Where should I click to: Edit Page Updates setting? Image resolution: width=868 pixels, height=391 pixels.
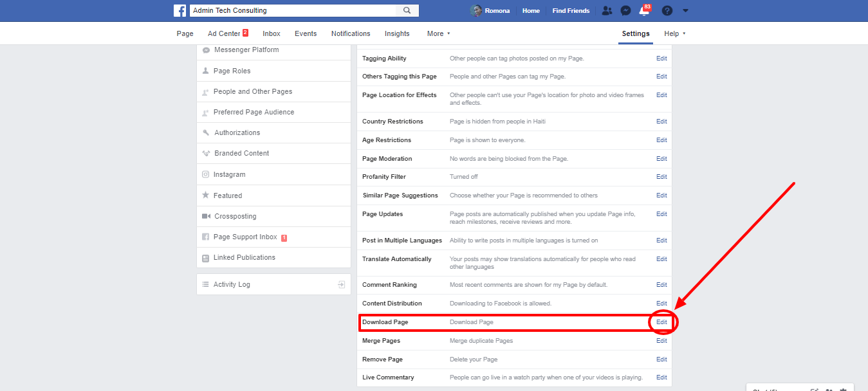661,214
